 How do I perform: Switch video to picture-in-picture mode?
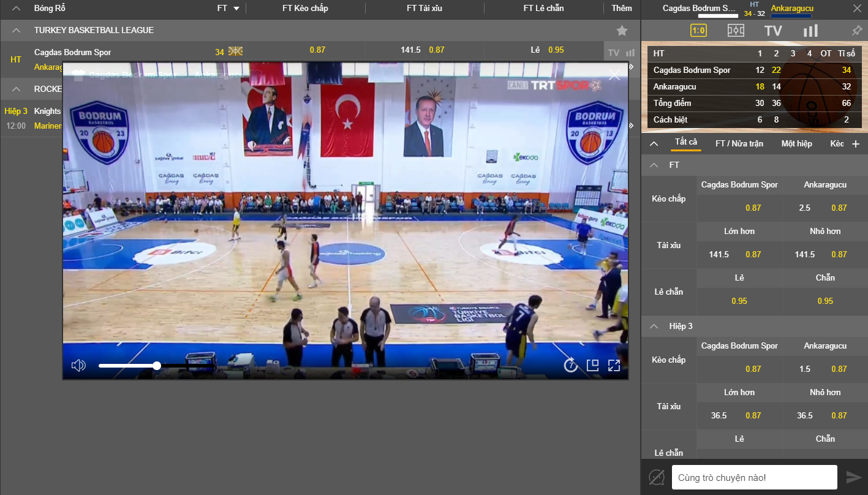[592, 366]
